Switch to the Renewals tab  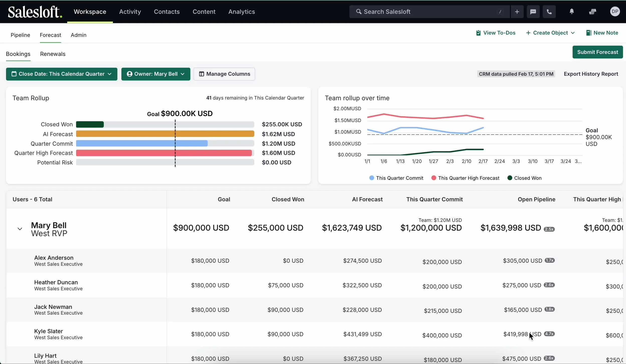tap(53, 54)
